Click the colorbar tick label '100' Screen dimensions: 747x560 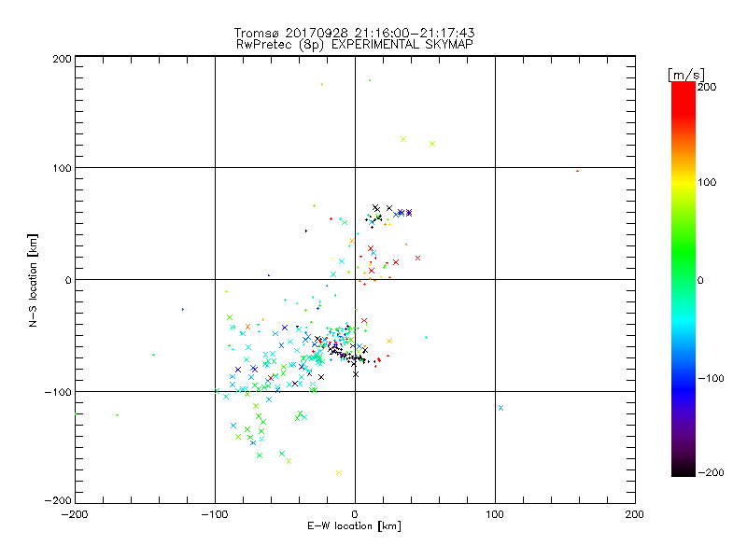click(x=707, y=182)
